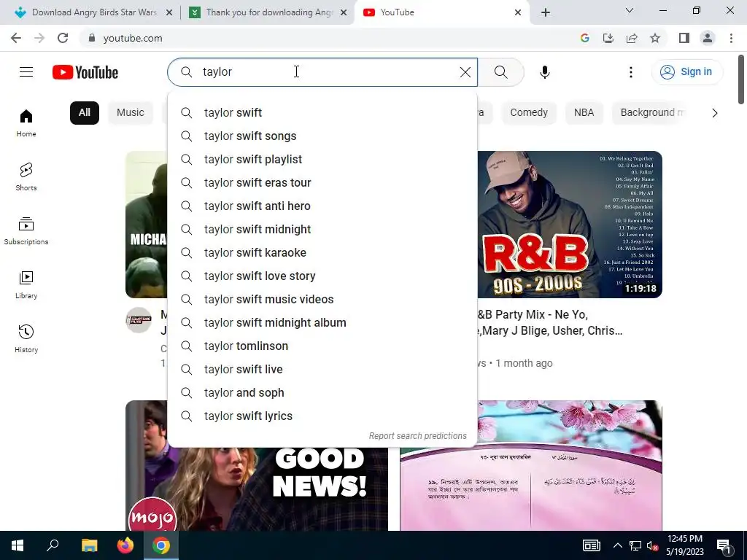
Task: Start voice search with the microphone
Action: 544,72
